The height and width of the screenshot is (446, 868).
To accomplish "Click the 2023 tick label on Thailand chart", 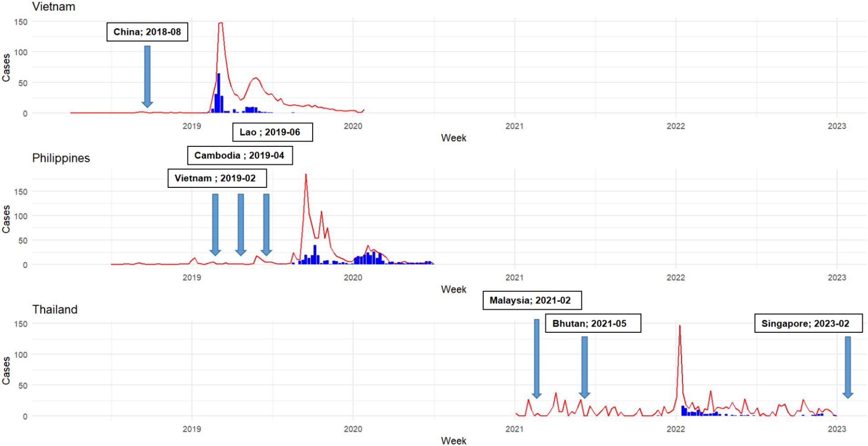I will pyautogui.click(x=837, y=429).
